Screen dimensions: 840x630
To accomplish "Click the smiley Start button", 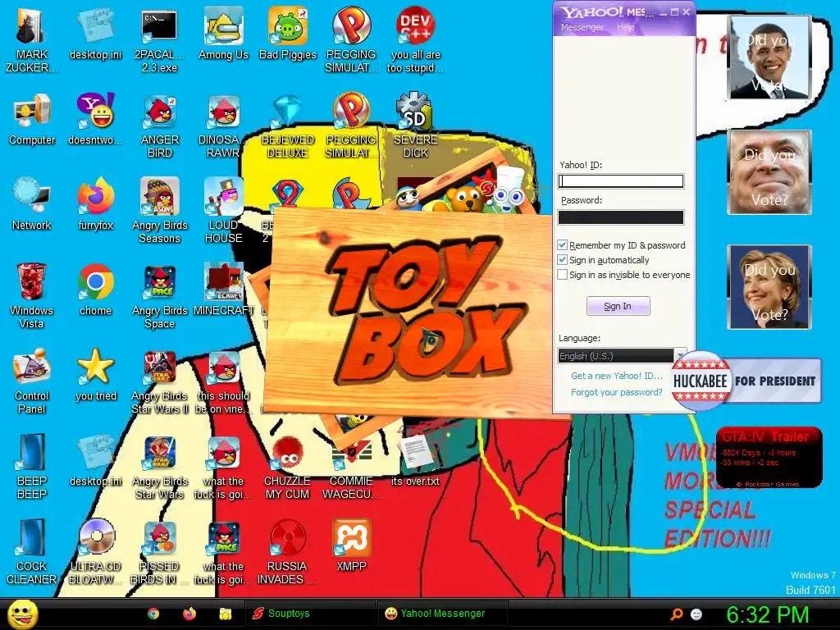I will tap(22, 614).
